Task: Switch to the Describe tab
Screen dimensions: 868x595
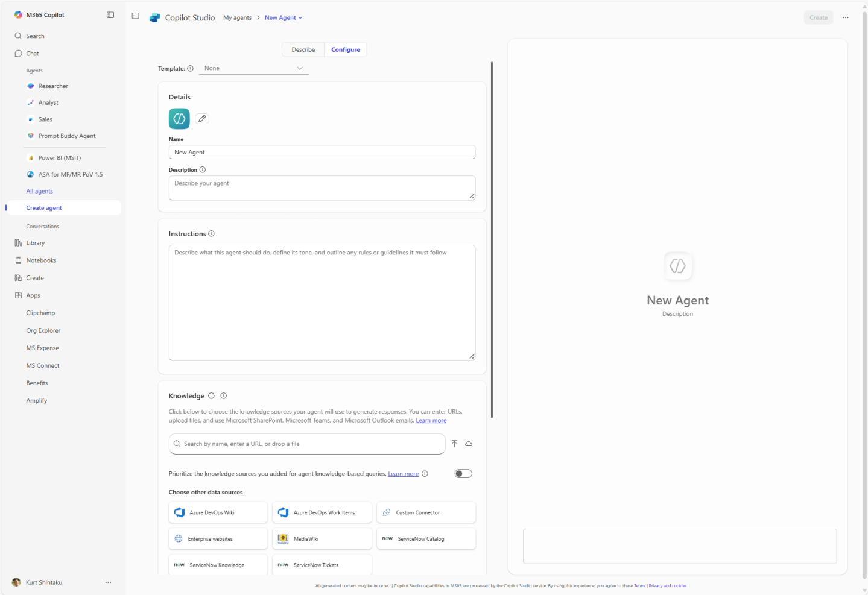Action: [x=303, y=49]
